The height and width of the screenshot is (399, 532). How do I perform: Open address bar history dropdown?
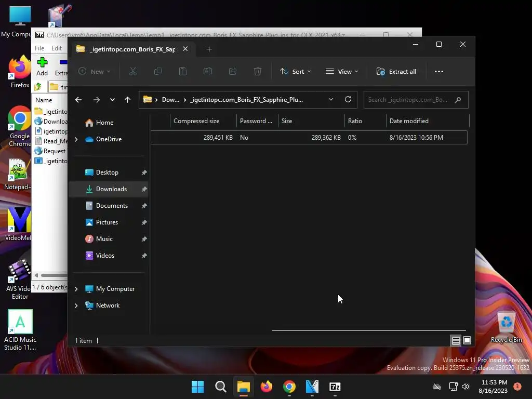(x=331, y=99)
